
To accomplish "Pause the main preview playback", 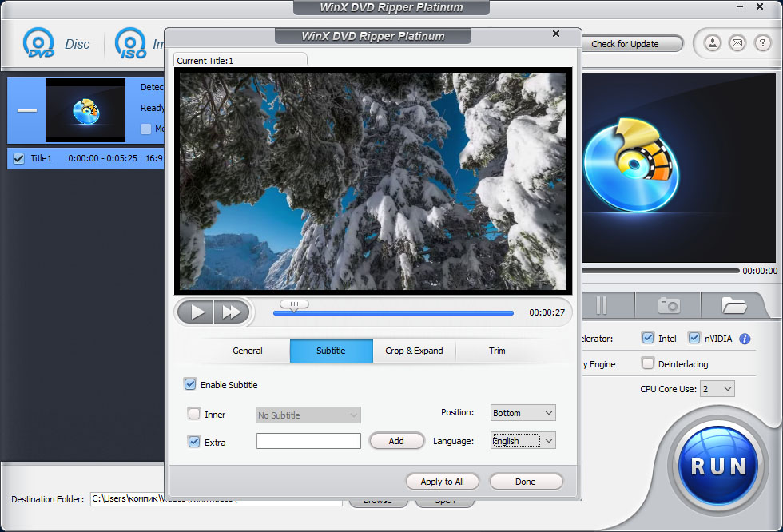I will tap(602, 305).
